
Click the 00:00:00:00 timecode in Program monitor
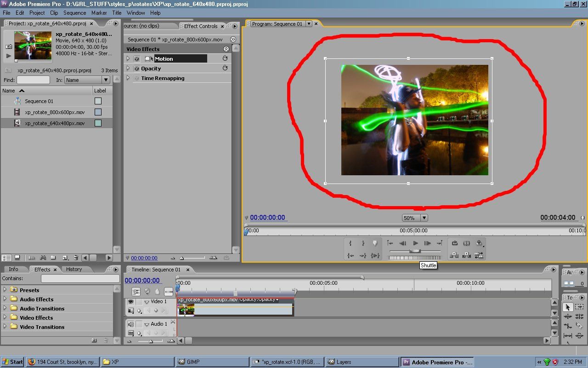[268, 217]
